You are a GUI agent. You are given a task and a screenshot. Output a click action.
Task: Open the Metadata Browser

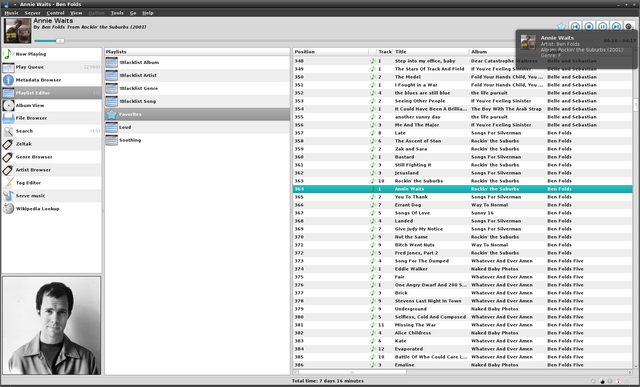pyautogui.click(x=51, y=80)
